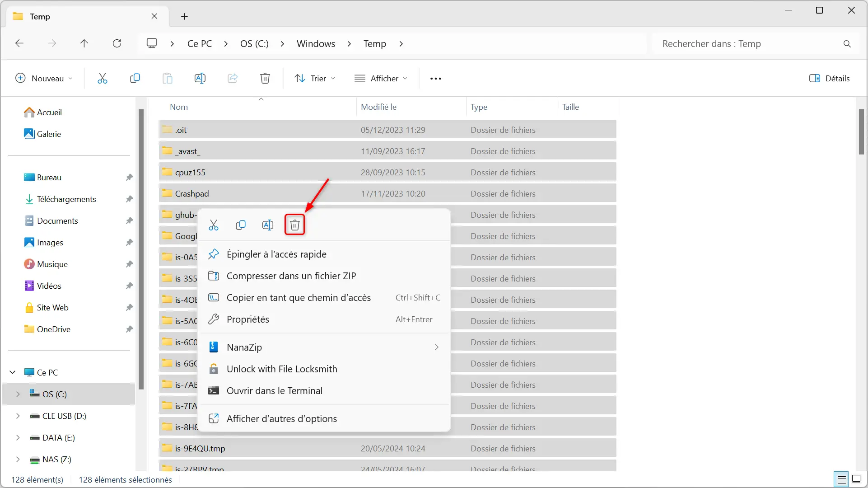Click the Share icon in the toolbar
Image resolution: width=868 pixels, height=488 pixels.
233,78
